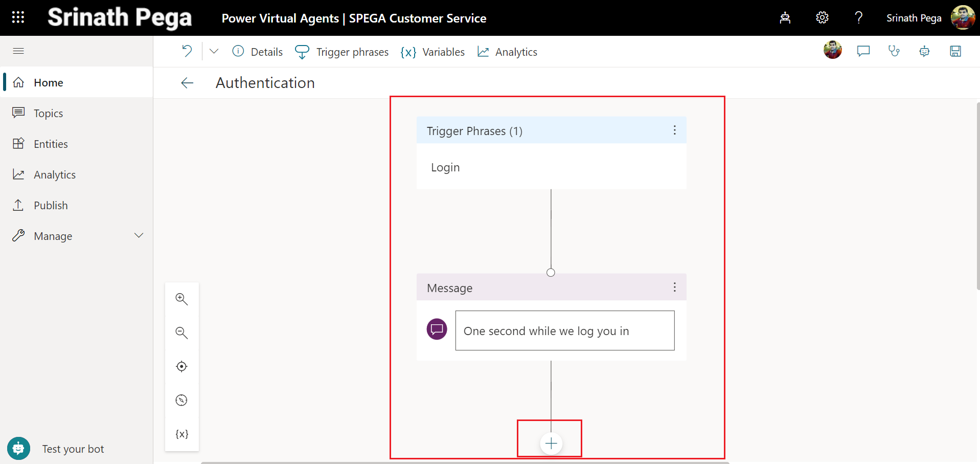Open Message node three-dot menu
980x464 pixels.
coord(674,288)
